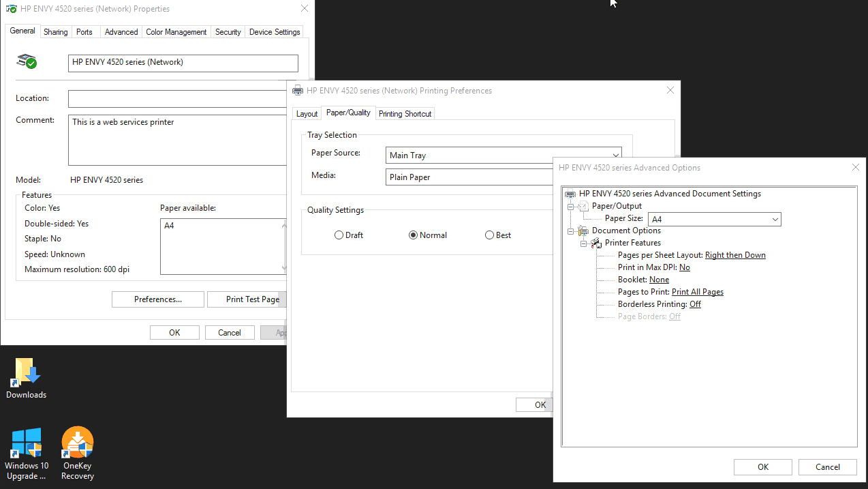This screenshot has width=868, height=489.
Task: Click the Booklet None value
Action: 659,280
